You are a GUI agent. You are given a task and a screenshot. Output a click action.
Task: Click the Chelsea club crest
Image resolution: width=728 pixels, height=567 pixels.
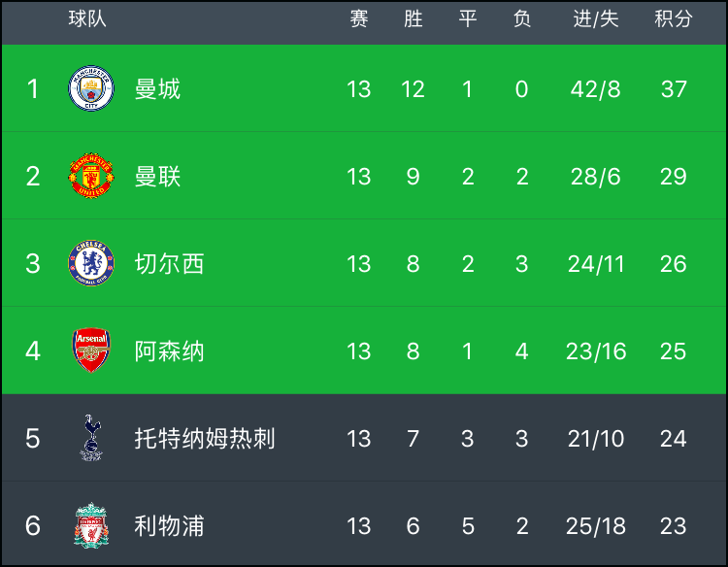(91, 263)
